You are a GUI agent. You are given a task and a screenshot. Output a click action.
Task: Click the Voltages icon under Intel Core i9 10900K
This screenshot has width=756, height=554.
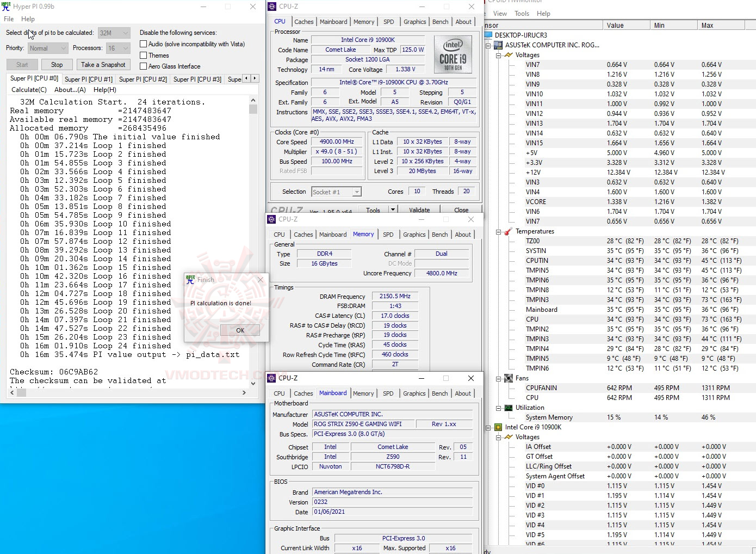point(509,437)
